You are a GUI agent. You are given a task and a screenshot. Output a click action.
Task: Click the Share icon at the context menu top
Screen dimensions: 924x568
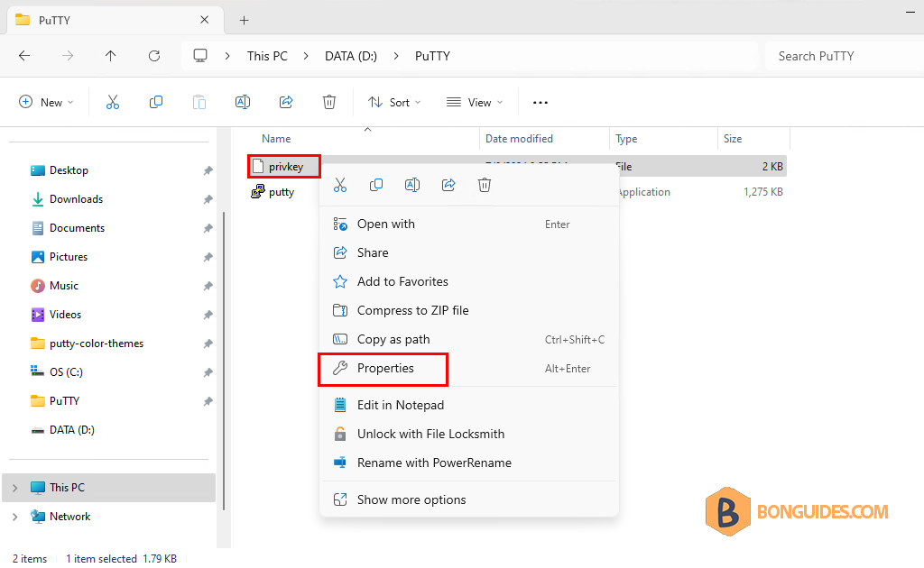coord(448,186)
